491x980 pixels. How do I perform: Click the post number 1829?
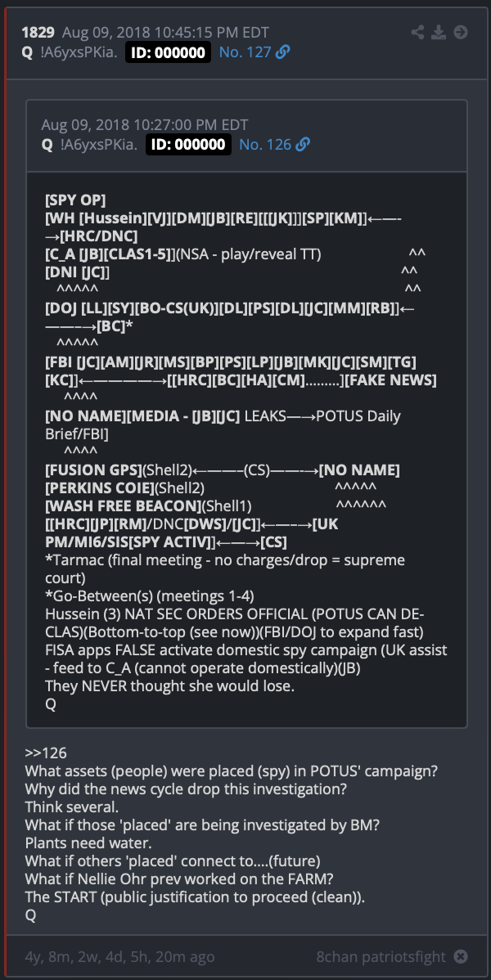point(38,33)
